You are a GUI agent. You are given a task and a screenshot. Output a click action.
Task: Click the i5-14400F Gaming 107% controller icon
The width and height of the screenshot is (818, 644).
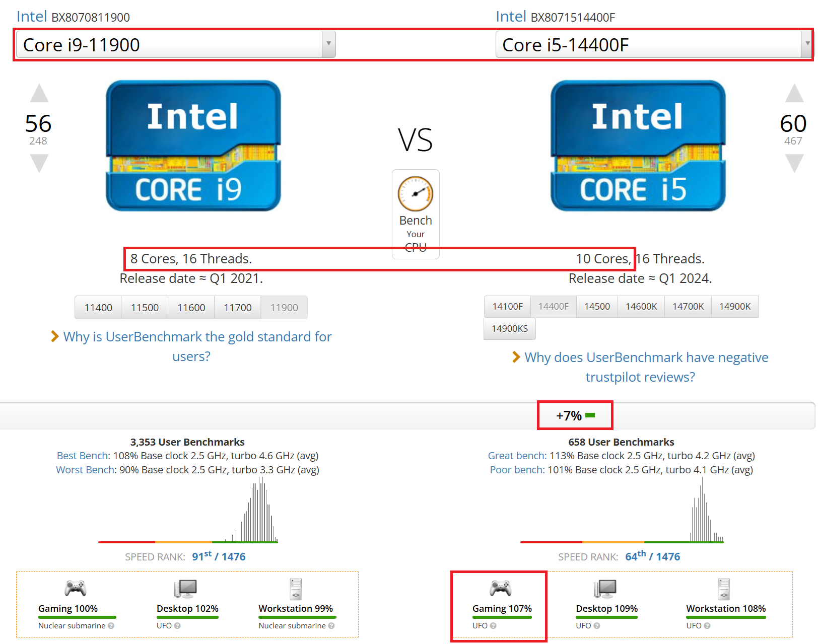(501, 588)
